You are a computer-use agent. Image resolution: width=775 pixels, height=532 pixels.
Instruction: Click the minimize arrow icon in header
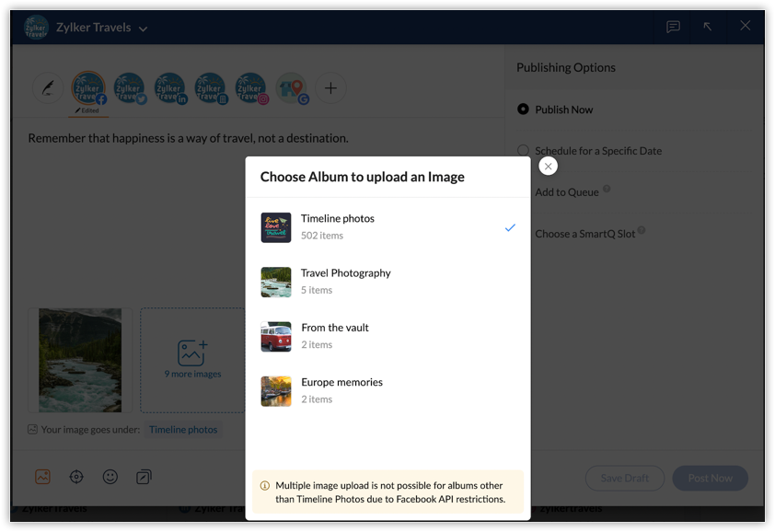(708, 26)
